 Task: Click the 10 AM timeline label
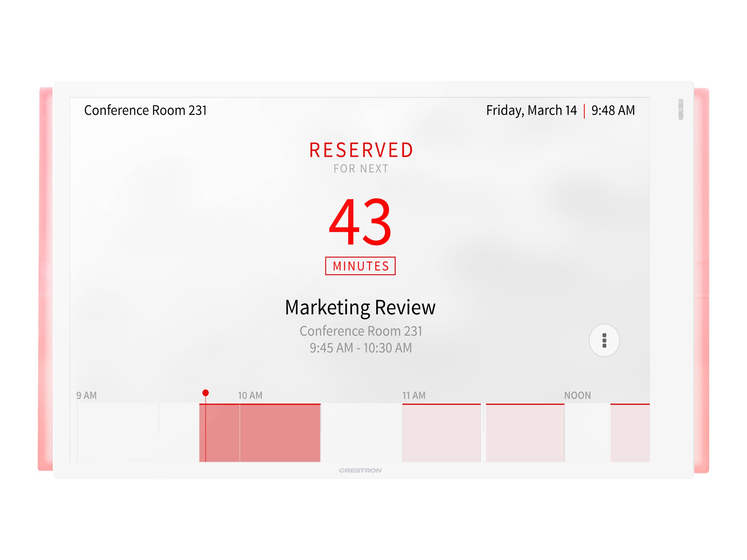click(x=250, y=395)
